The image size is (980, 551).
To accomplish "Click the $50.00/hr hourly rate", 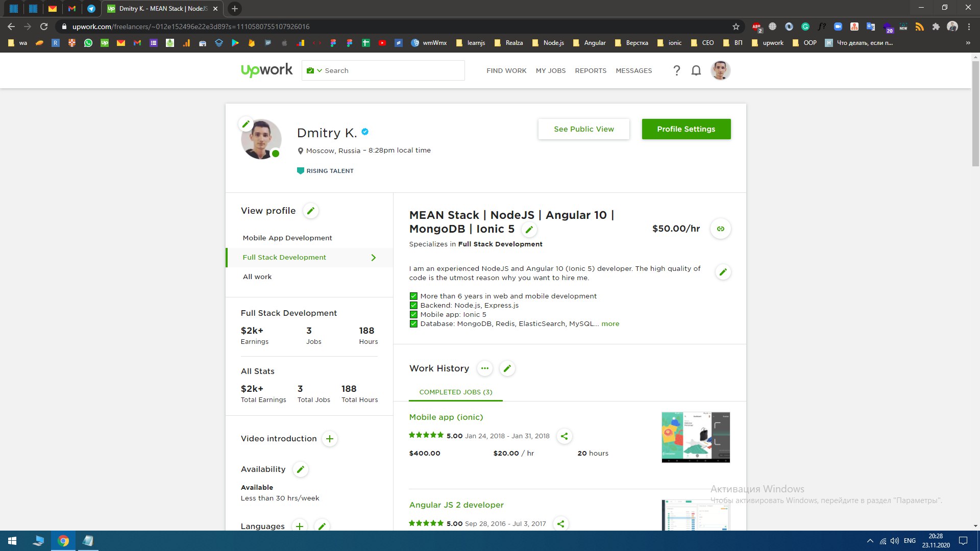I will click(676, 229).
